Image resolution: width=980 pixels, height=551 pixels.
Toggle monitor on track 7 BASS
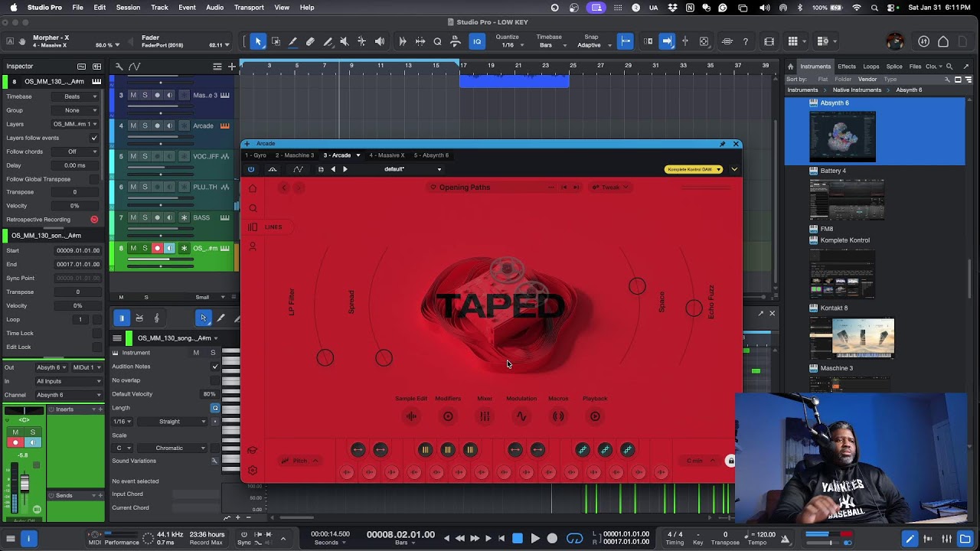pyautogui.click(x=169, y=217)
